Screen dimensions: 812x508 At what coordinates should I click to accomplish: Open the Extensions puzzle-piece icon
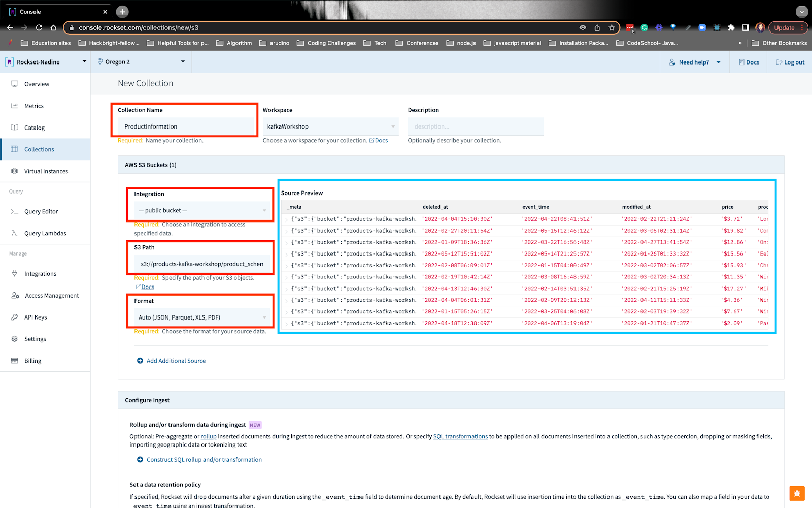[731, 27]
